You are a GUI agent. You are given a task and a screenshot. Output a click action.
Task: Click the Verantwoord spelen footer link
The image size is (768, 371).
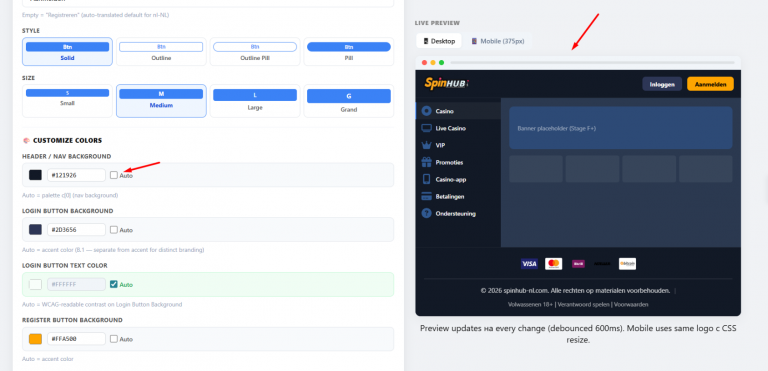[x=583, y=304]
